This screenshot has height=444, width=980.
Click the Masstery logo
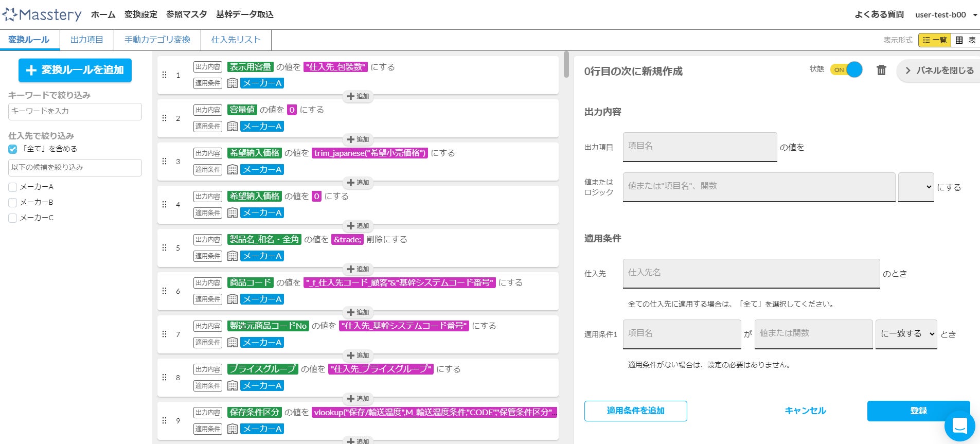[x=42, y=14]
